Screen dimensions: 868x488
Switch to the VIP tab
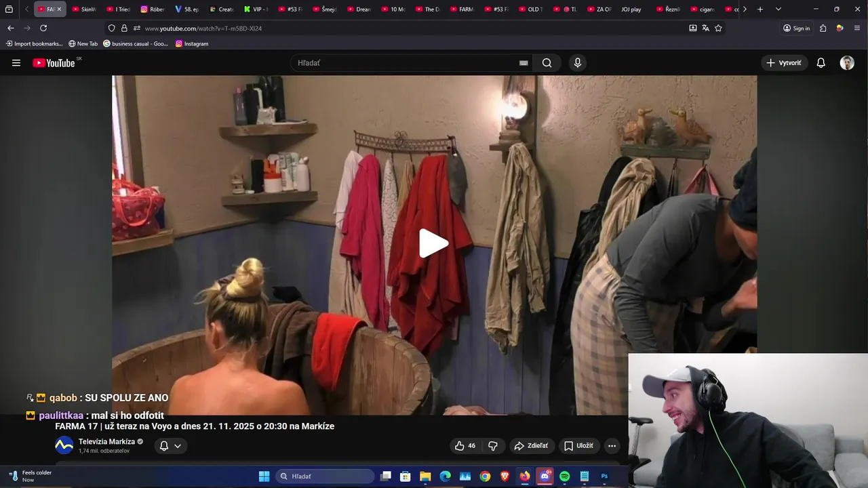[x=256, y=9]
